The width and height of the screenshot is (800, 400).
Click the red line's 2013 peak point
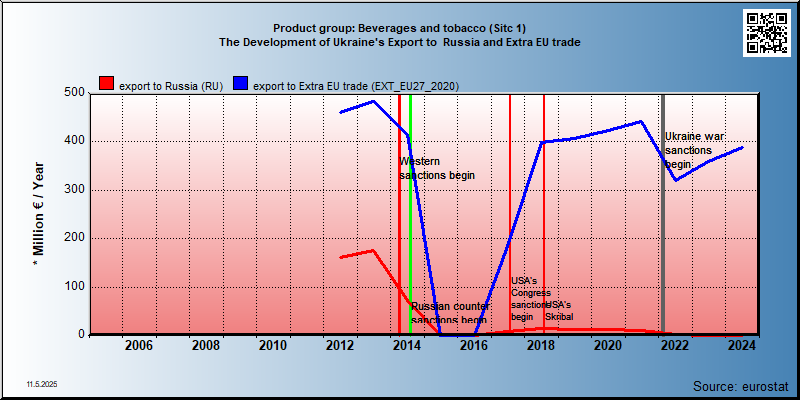(x=373, y=250)
